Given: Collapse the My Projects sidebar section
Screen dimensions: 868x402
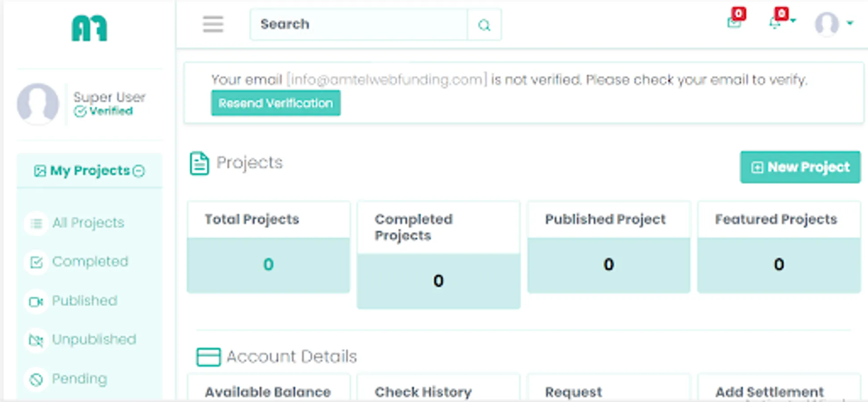Looking at the screenshot, I should [x=139, y=171].
